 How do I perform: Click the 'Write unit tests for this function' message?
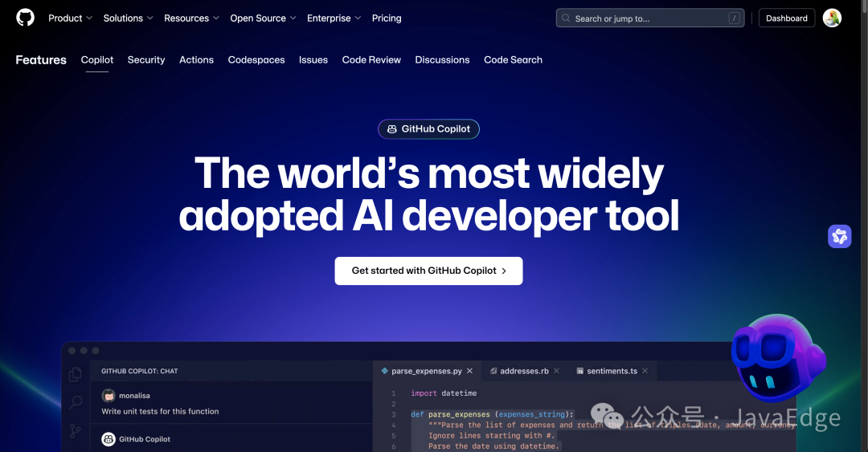pyautogui.click(x=160, y=411)
